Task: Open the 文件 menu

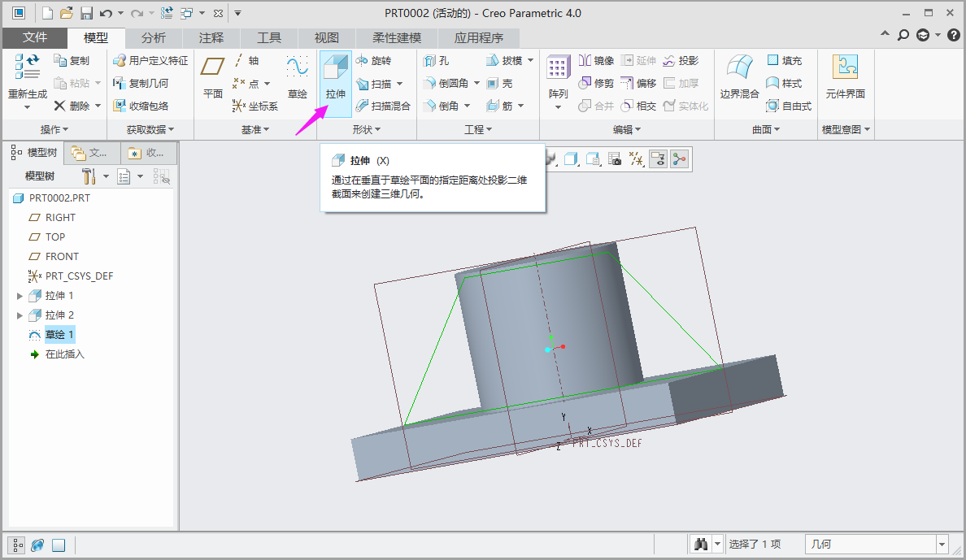Action: click(35, 38)
